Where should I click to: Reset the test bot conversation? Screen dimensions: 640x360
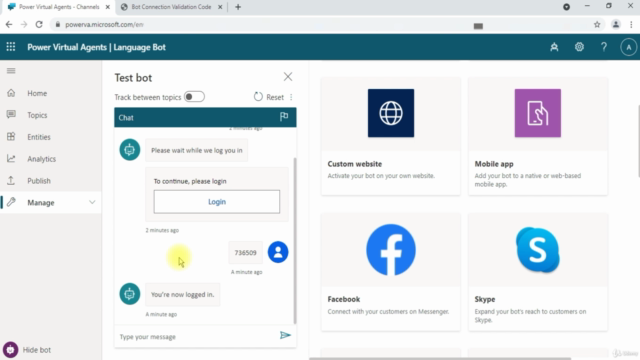[x=269, y=97]
